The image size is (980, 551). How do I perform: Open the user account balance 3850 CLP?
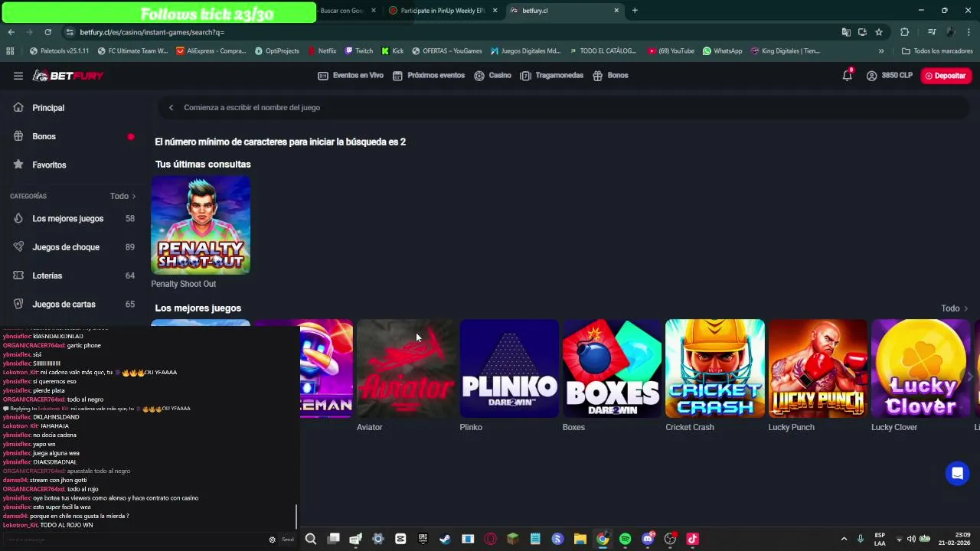(x=889, y=76)
